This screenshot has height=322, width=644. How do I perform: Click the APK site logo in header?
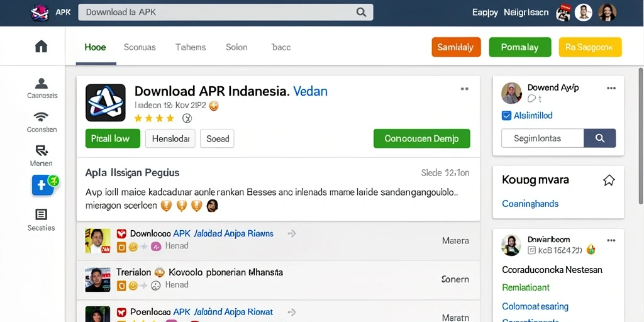(40, 13)
